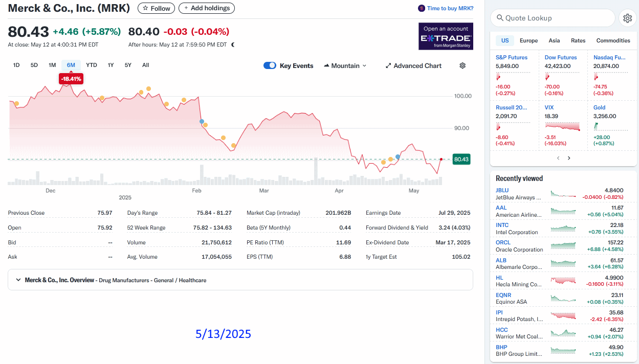Open the JBLU sparkline chart

[x=563, y=194]
